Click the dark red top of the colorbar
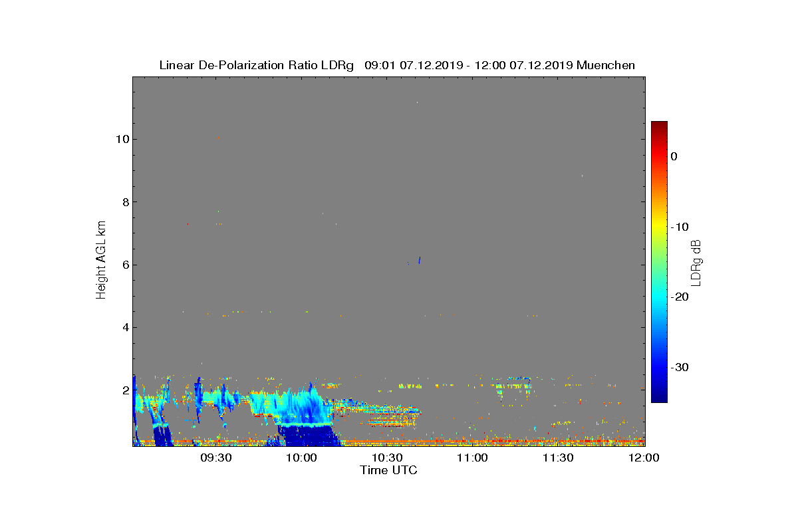 tap(659, 126)
